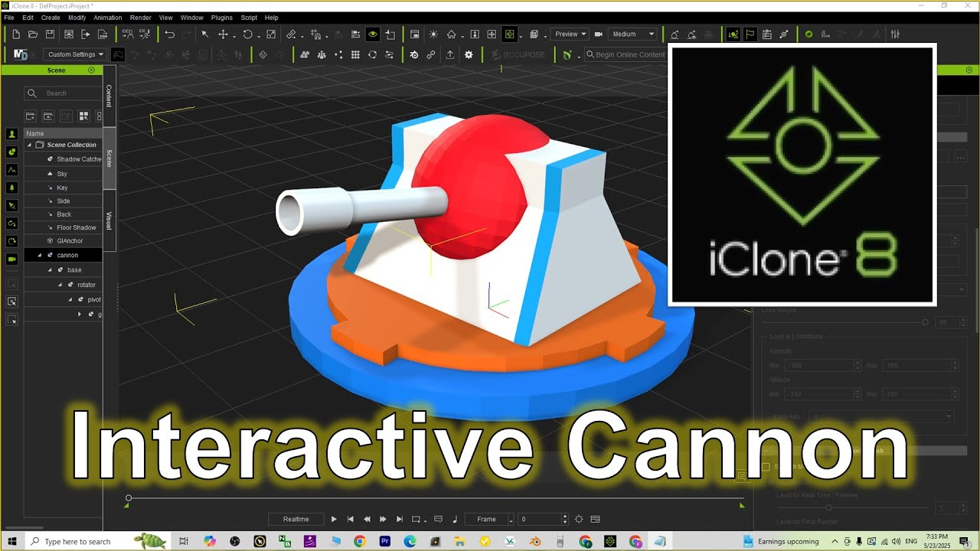Click the Windows Start button
This screenshot has height=551, width=980.
pyautogui.click(x=12, y=541)
